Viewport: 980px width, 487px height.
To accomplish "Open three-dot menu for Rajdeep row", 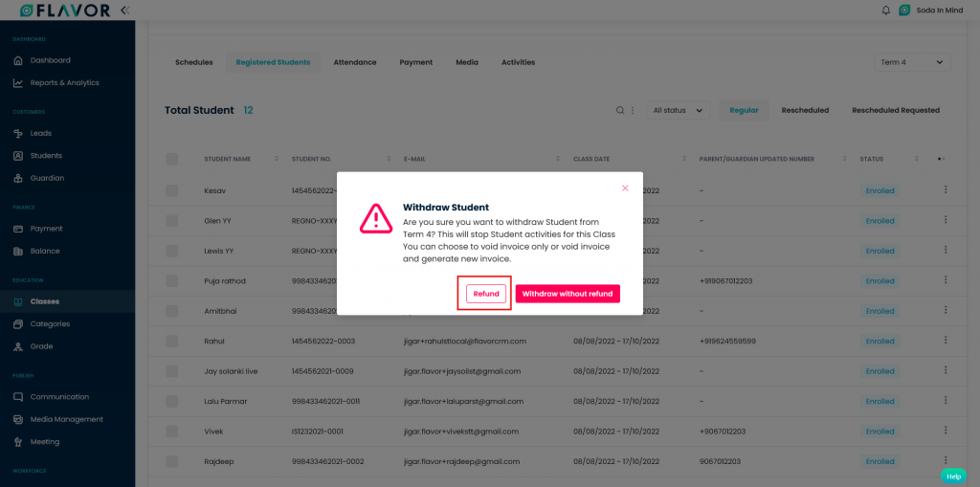I will [x=946, y=461].
